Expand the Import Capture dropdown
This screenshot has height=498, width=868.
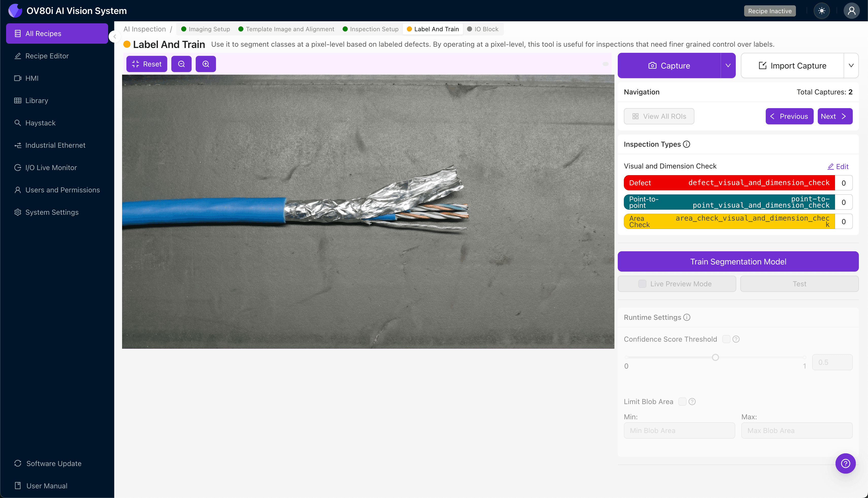pyautogui.click(x=851, y=65)
